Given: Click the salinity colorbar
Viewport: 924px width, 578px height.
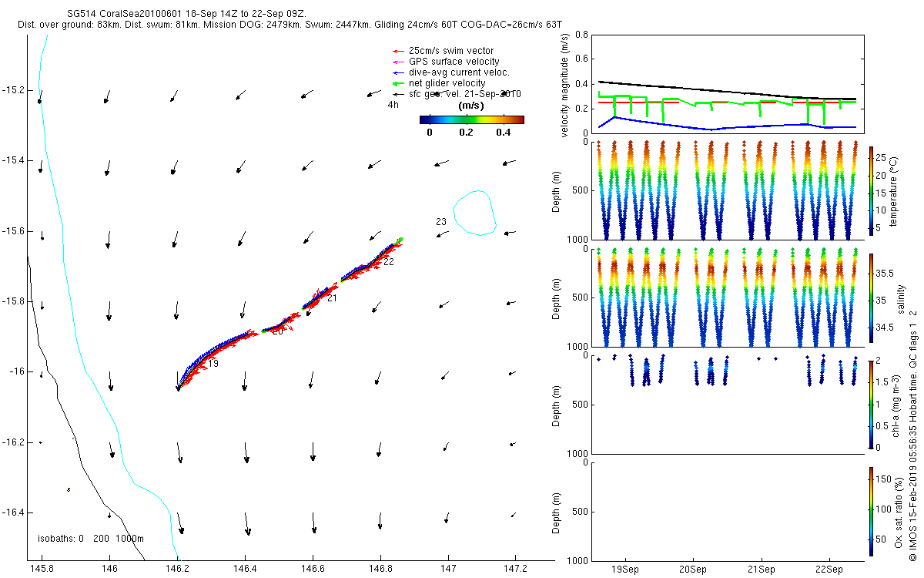Looking at the screenshot, I should (871, 298).
